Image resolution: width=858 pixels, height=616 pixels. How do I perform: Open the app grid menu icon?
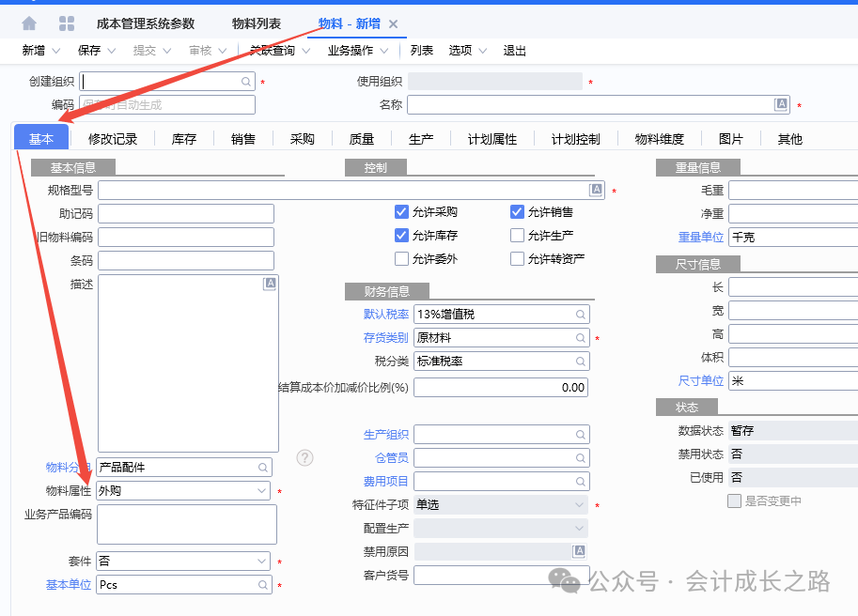(67, 23)
